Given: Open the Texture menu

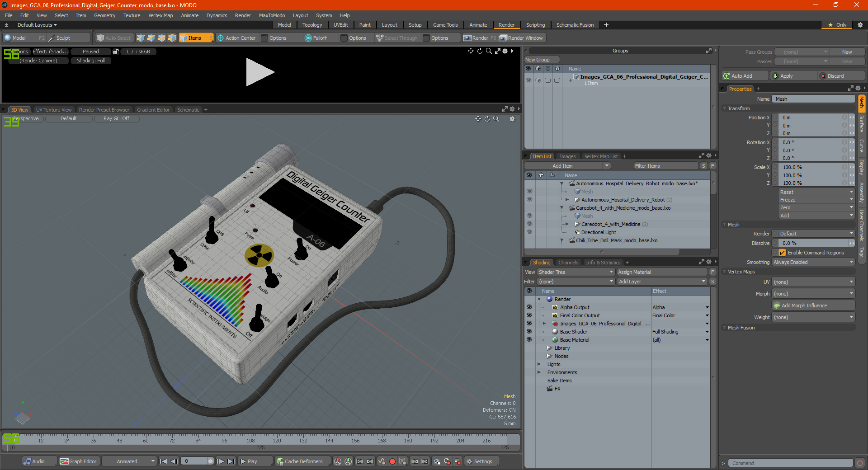Looking at the screenshot, I should click(132, 15).
